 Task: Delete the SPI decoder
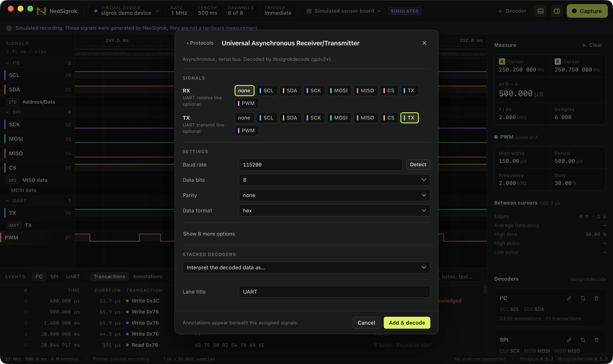pyautogui.click(x=596, y=340)
